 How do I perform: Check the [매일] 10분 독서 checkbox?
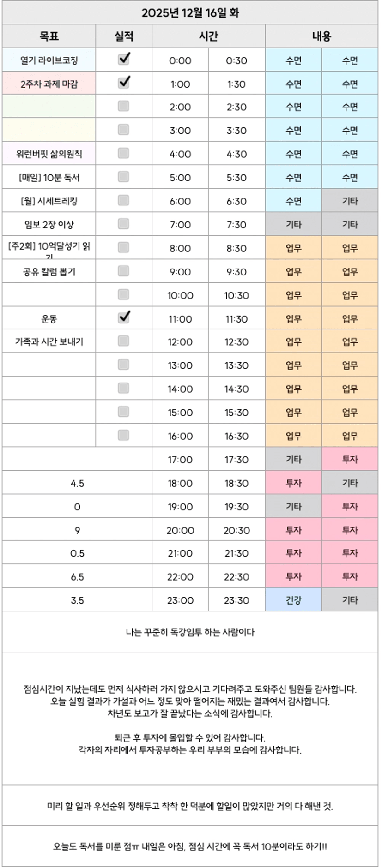123,177
